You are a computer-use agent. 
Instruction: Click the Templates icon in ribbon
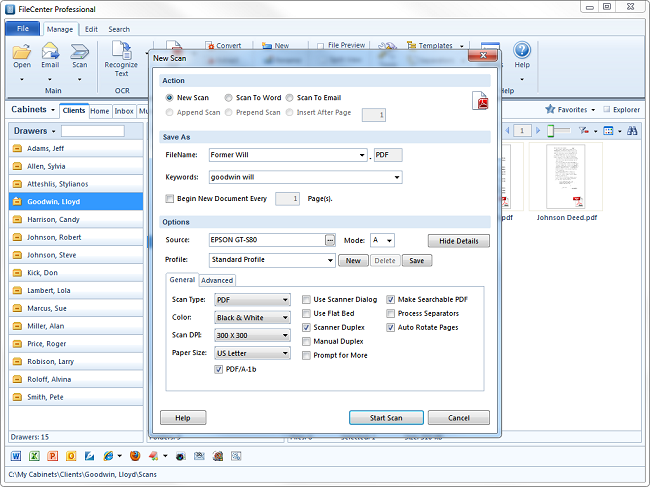(411, 45)
